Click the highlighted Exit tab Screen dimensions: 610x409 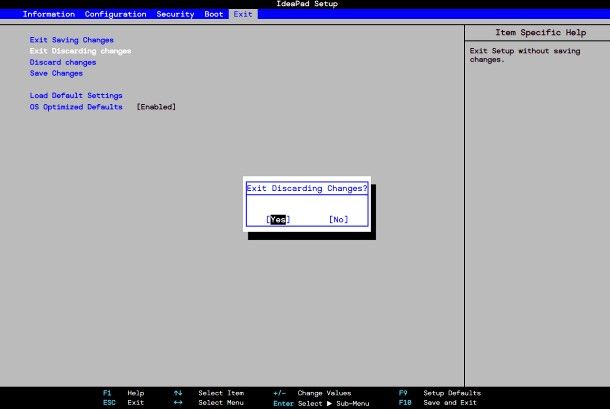coord(242,14)
